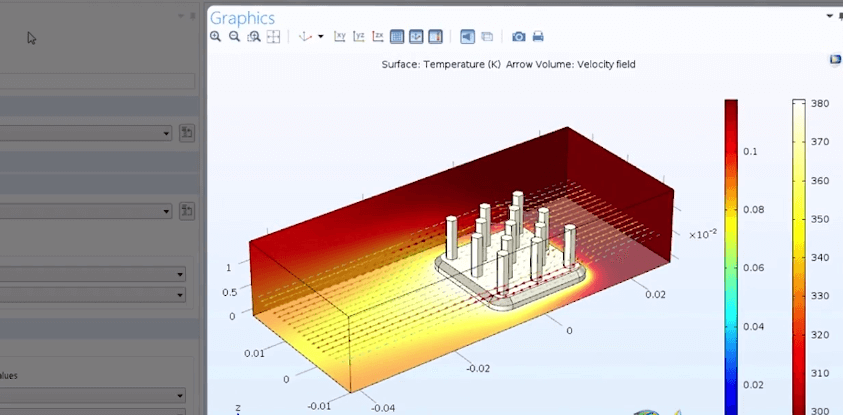Click the button beside the topmost settings dropdown
843x415 pixels.
point(187,132)
